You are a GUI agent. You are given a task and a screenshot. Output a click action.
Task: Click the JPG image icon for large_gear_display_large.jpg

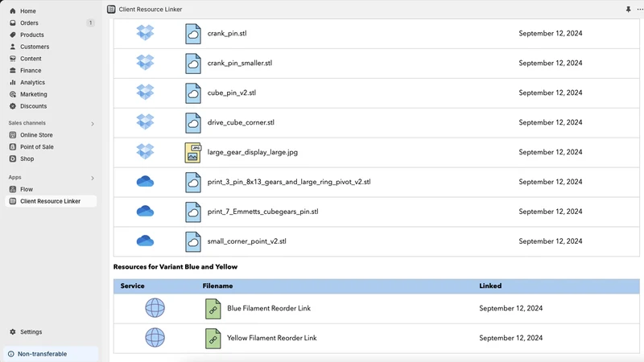[x=193, y=153]
